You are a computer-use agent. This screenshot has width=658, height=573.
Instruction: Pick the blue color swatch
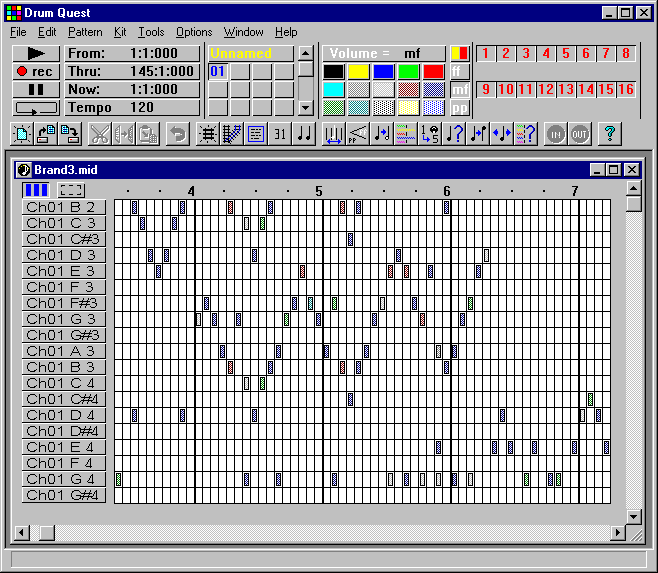point(383,71)
